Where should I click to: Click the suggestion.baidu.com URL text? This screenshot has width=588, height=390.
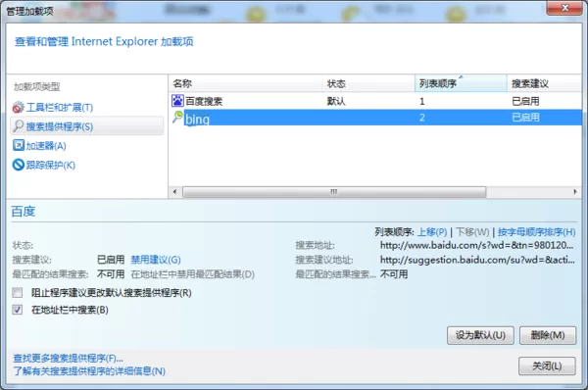point(477,260)
